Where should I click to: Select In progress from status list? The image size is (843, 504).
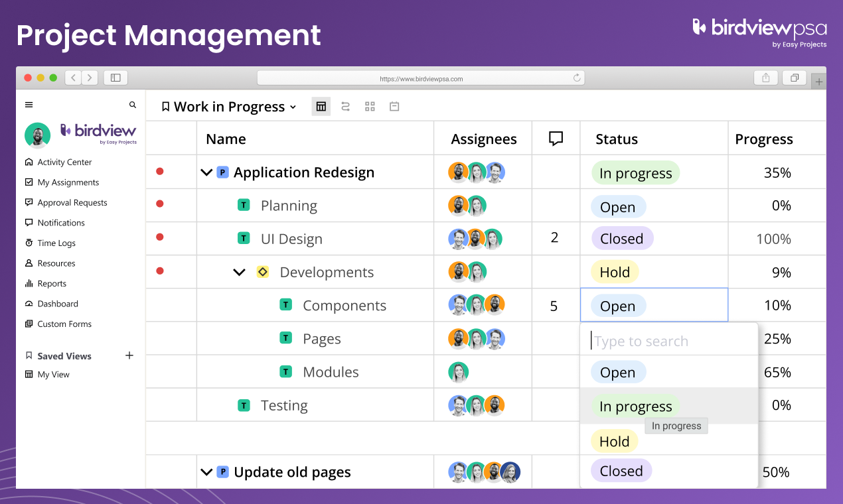[635, 406]
